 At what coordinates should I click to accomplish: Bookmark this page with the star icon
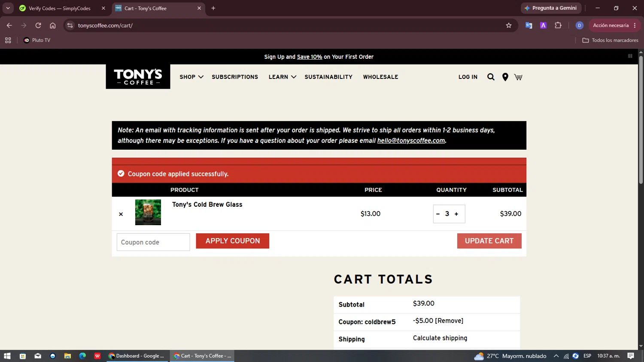pyautogui.click(x=509, y=25)
